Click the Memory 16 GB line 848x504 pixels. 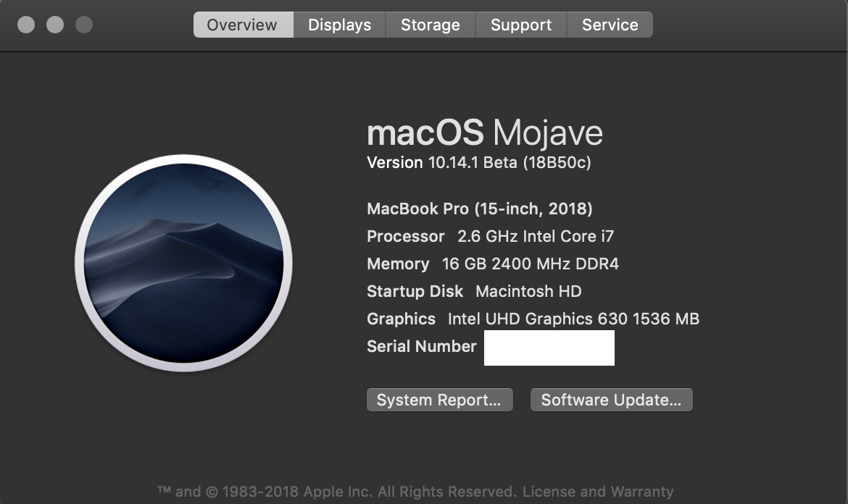point(493,264)
